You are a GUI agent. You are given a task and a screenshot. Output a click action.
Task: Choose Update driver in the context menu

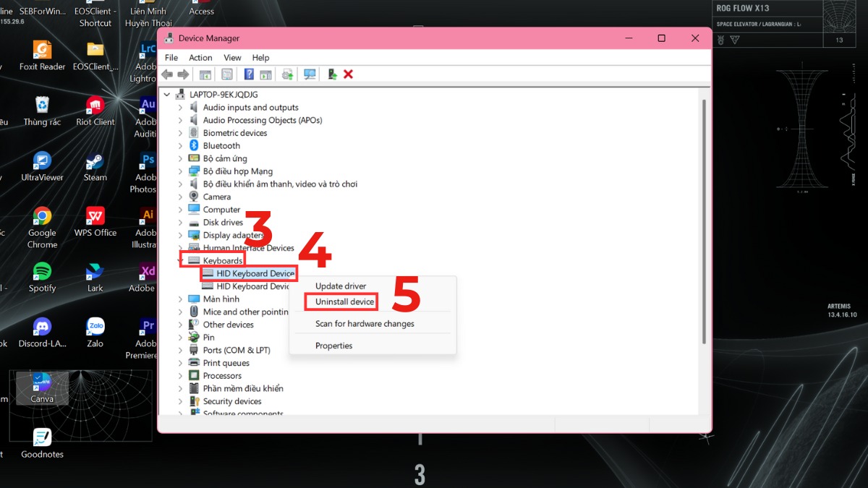coord(341,286)
